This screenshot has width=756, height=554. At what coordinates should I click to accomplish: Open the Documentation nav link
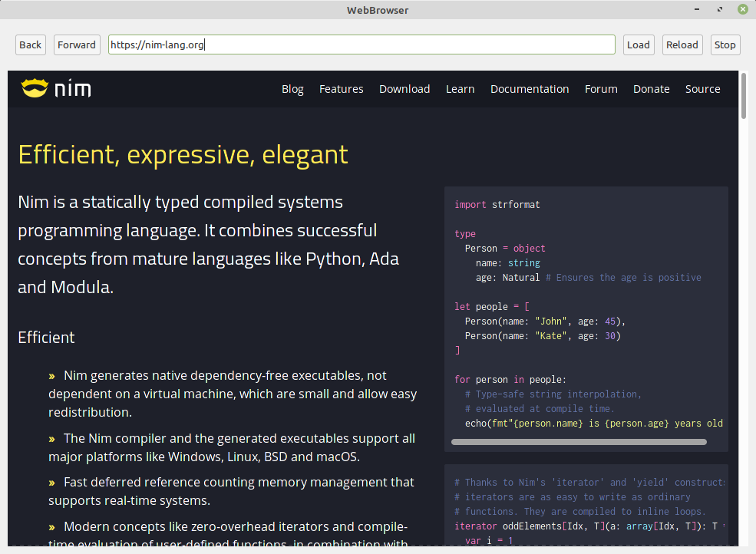pos(530,89)
